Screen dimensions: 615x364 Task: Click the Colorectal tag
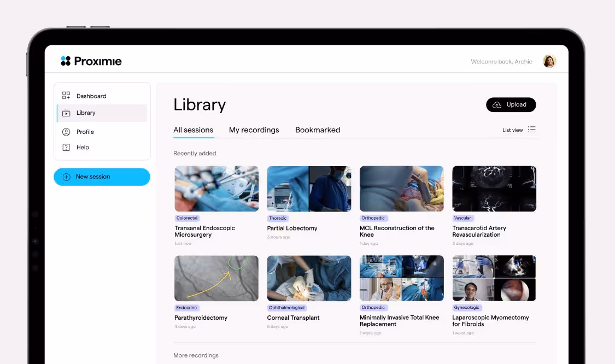[x=187, y=218]
